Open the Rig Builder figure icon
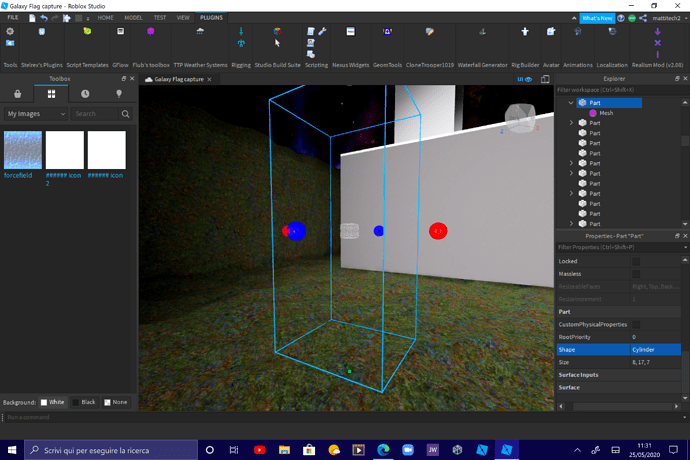 (525, 31)
